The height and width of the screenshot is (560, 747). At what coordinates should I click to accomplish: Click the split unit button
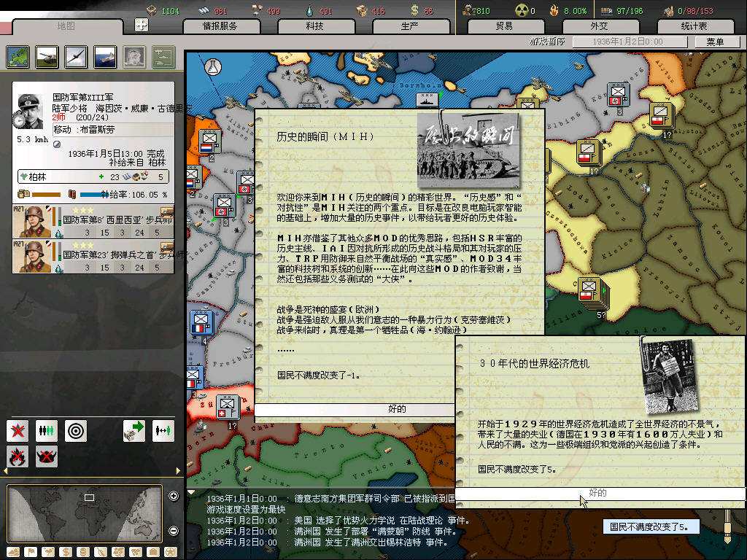coord(163,431)
